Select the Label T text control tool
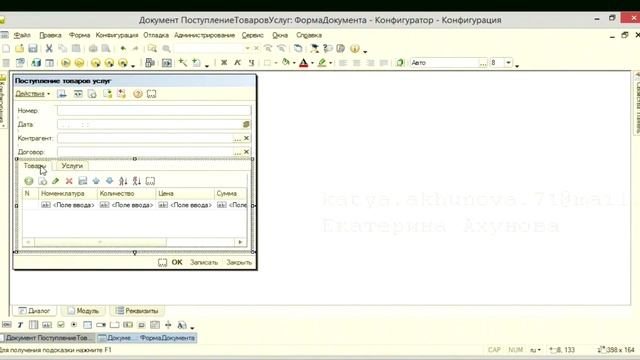The width and height of the screenshot is (640, 360). point(20,325)
